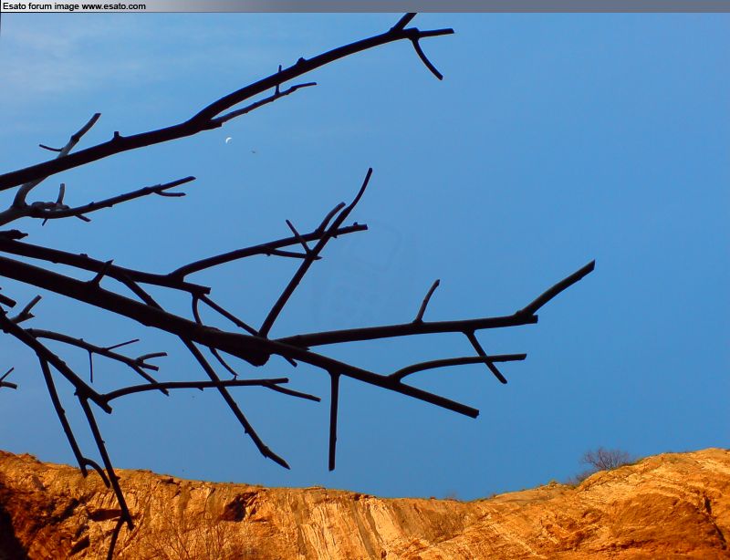
Task: Click the crescent moon in the sky
Action: (228, 140)
